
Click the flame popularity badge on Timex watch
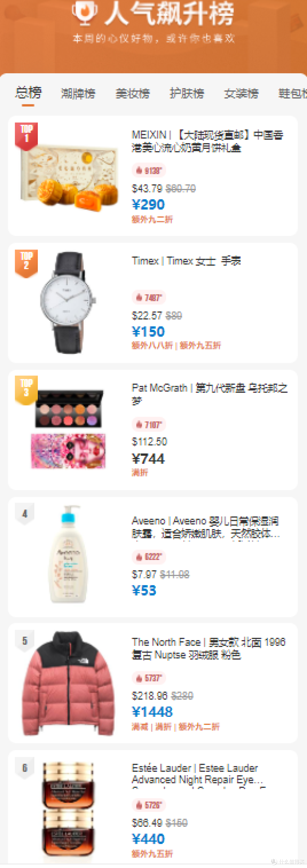coord(149,297)
